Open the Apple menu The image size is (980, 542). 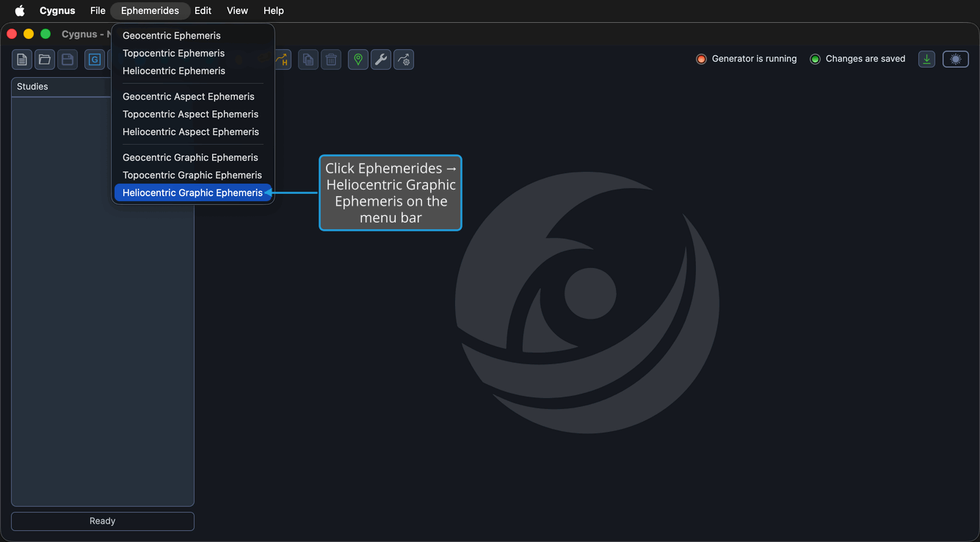20,11
